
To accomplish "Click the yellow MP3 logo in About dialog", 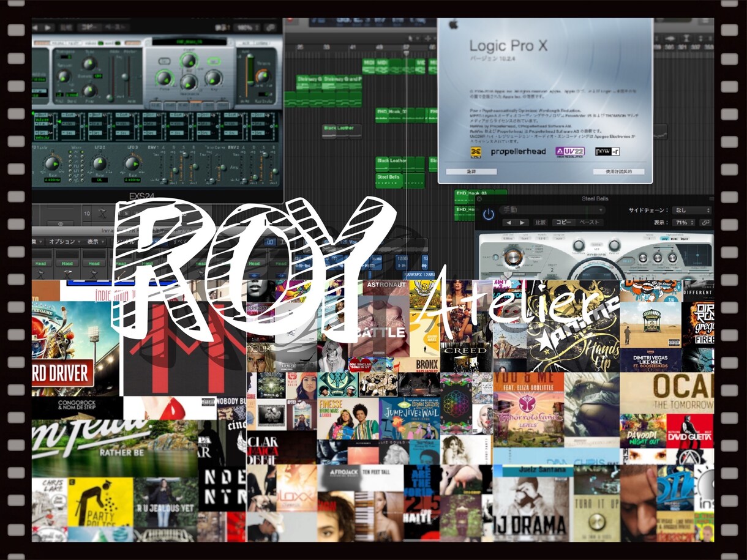I will (x=476, y=152).
